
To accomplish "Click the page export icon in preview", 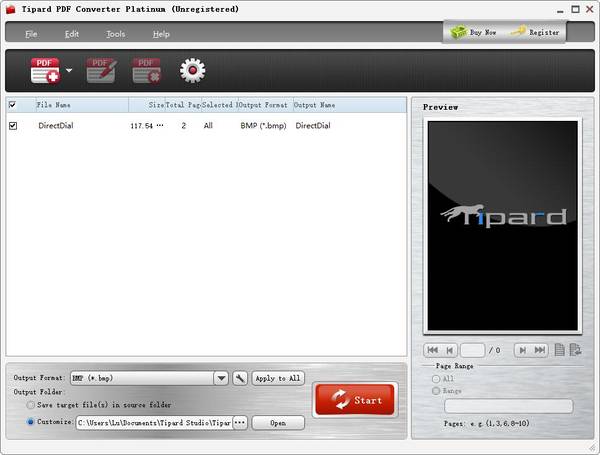I will 575,350.
